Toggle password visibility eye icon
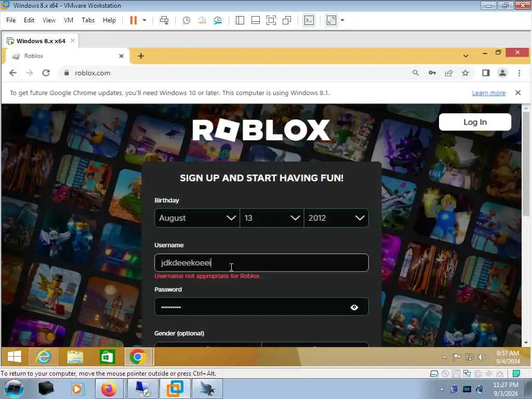The width and height of the screenshot is (532, 399). point(354,308)
